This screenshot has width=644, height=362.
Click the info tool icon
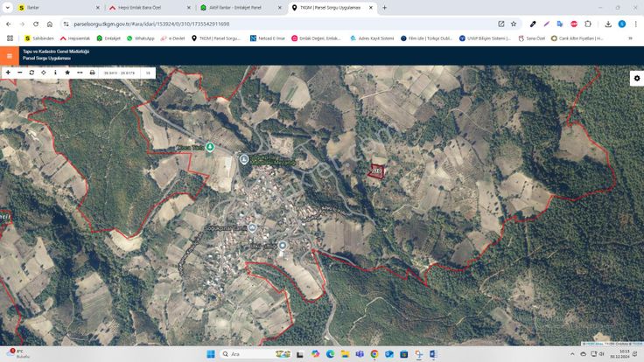pyautogui.click(x=55, y=73)
